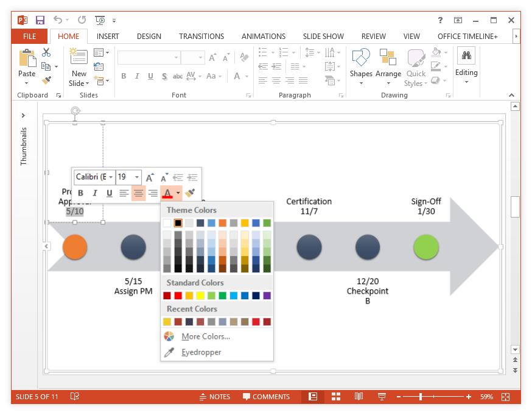Image resolution: width=532 pixels, height=415 pixels.
Task: Click the Paste clipboard icon
Action: point(28,58)
